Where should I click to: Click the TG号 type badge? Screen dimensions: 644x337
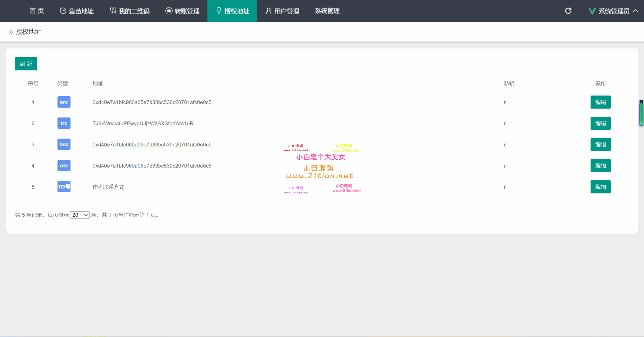point(64,187)
